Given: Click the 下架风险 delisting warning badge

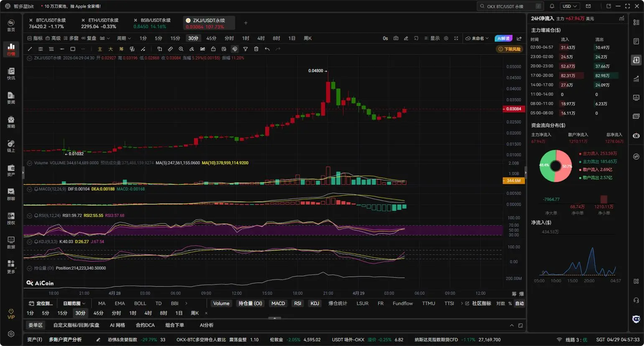Looking at the screenshot, I should (x=510, y=49).
